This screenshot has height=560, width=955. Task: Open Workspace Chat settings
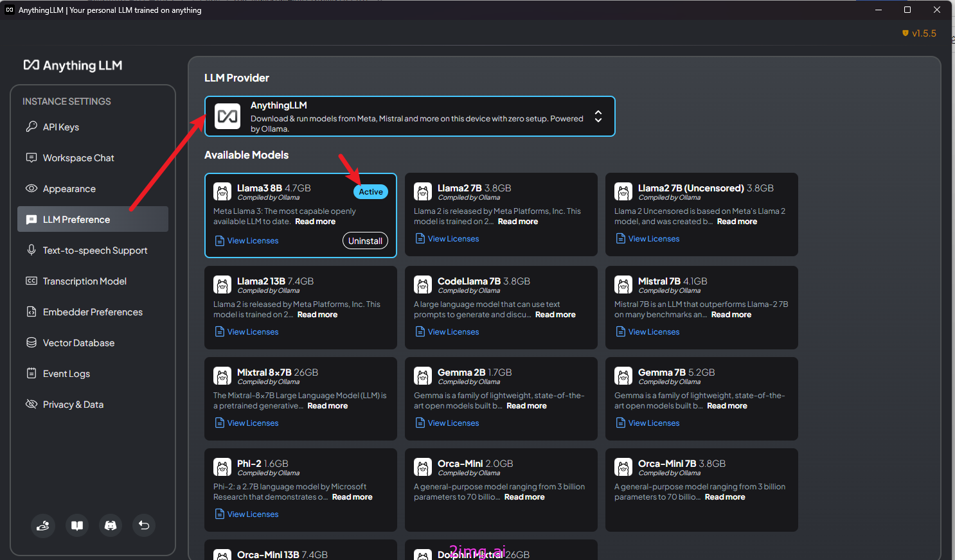click(x=93, y=158)
